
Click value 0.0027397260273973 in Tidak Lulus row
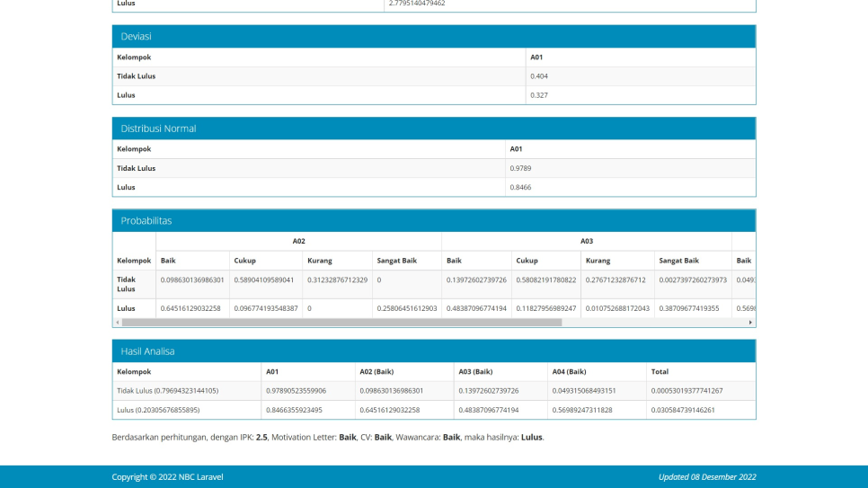693,280
